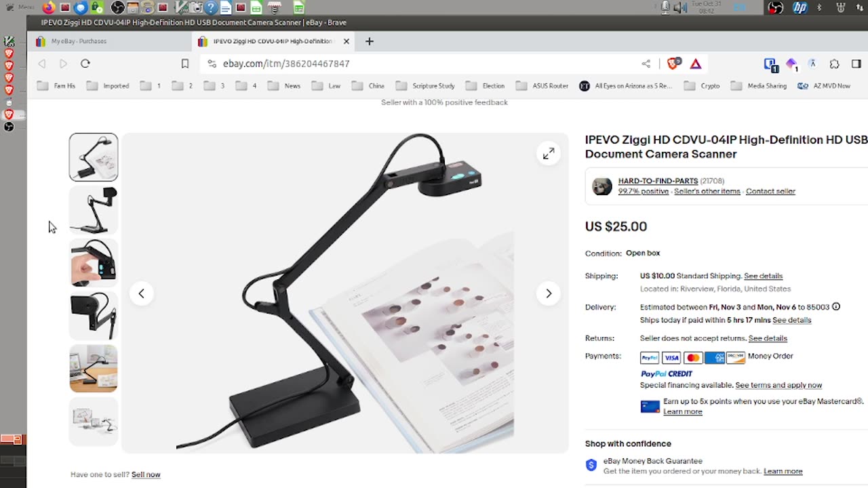Close the IPEVO Ziggi HD tab
Image resolution: width=868 pixels, height=488 pixels.
[347, 41]
